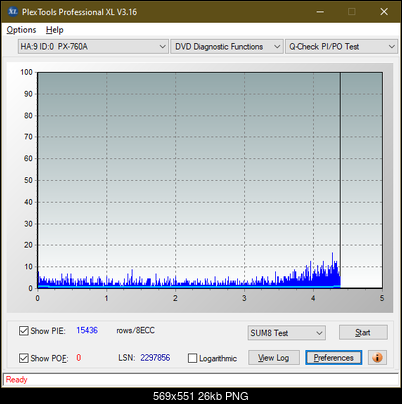Click the Ready status bar text
Image resolution: width=402 pixels, height=404 pixels.
[x=16, y=380]
